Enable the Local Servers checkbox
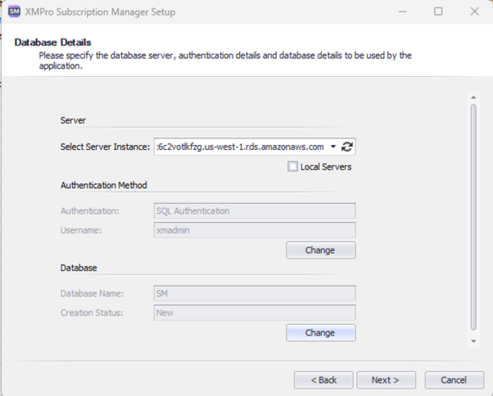Screen dimensions: 493x396 point(292,166)
